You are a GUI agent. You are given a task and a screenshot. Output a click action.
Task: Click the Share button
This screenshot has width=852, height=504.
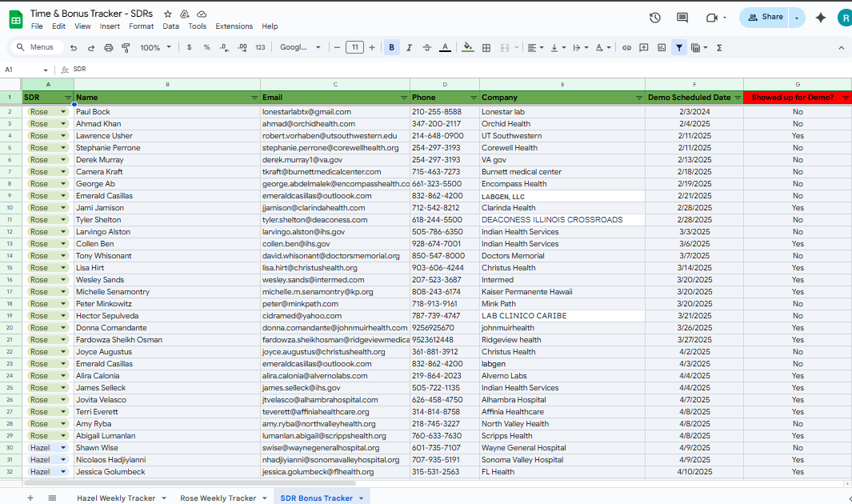pos(765,18)
